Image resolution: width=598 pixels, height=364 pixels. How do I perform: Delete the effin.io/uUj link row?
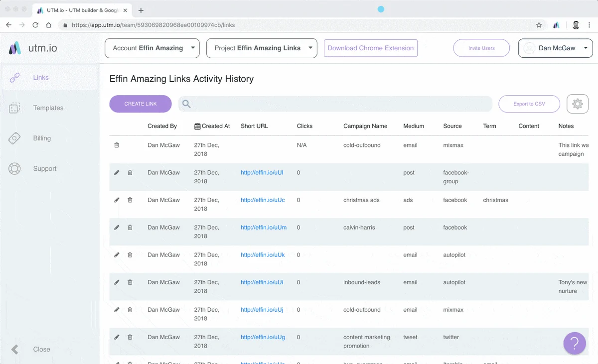pyautogui.click(x=130, y=310)
